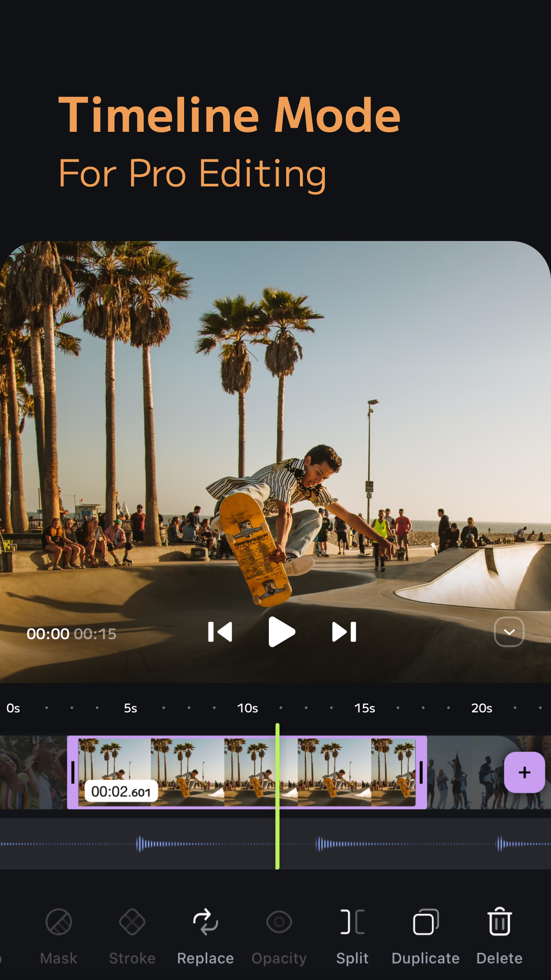Select the left trim handle of selected clip
The width and height of the screenshot is (551, 980).
(x=73, y=772)
